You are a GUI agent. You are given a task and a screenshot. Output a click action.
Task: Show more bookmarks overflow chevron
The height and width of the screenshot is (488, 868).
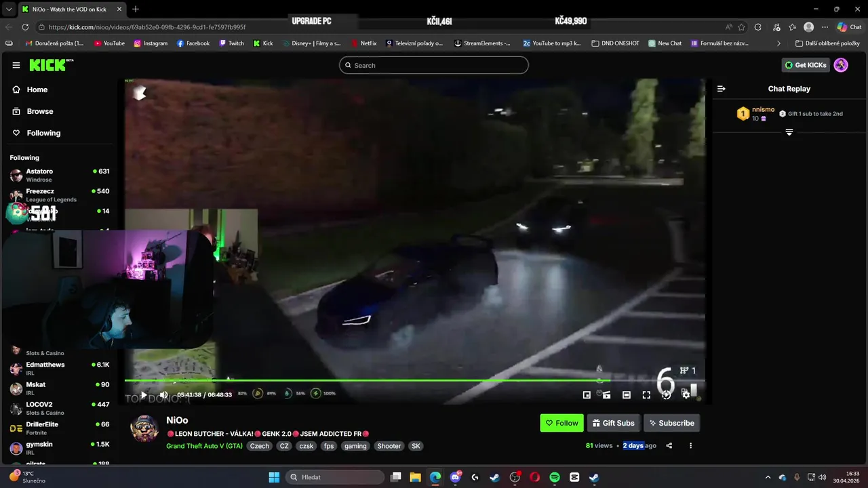pyautogui.click(x=778, y=43)
